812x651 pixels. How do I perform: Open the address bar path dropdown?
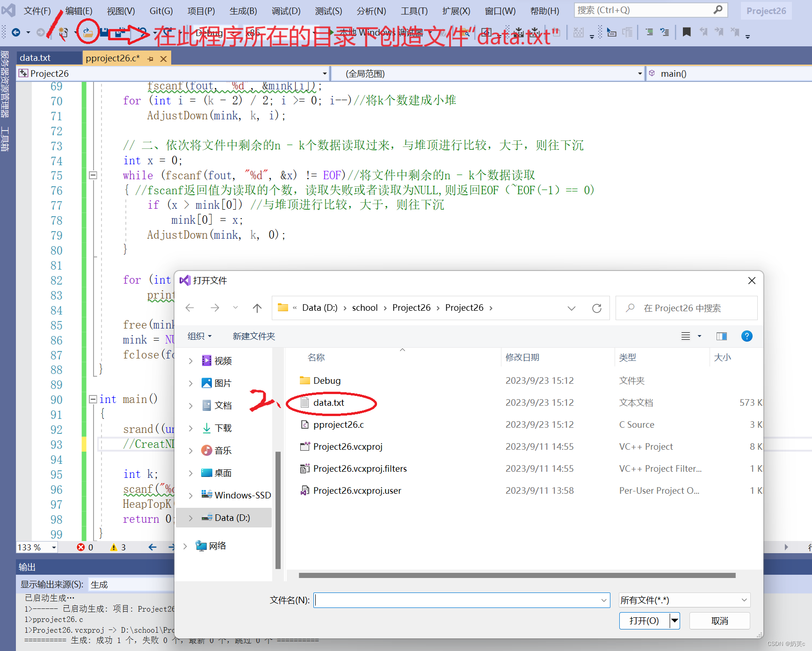pos(572,308)
